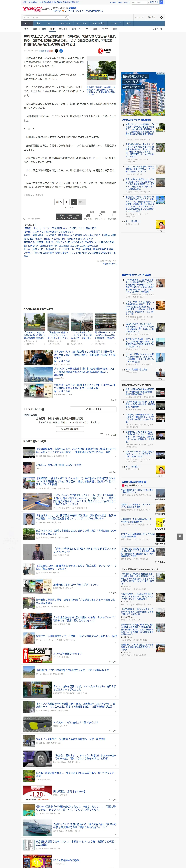This screenshot has height=868, width=186.
Task: Share the article on X
Action: click(56, 51)
